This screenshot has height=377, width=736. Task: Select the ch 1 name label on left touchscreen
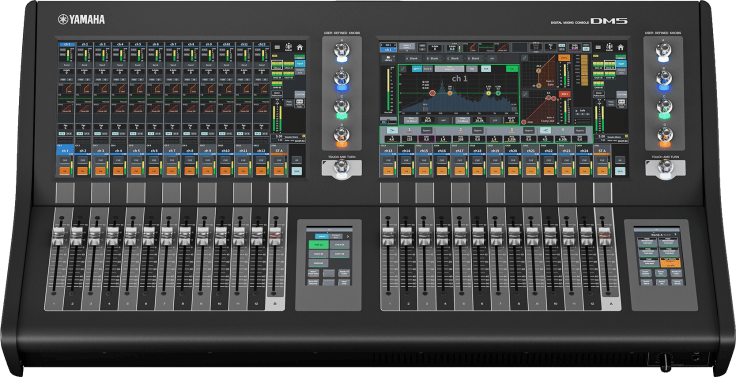[x=65, y=151]
